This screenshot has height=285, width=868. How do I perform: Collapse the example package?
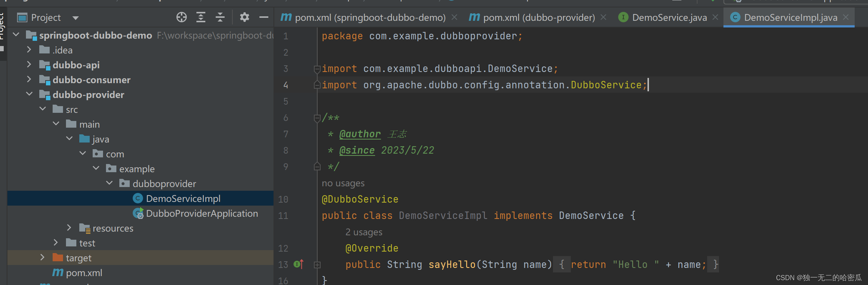pyautogui.click(x=96, y=168)
